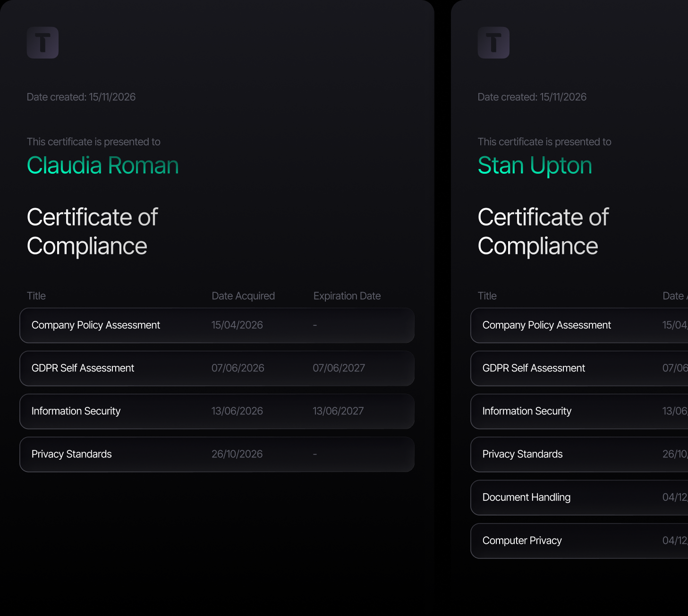Viewport: 688px width, 616px height.
Task: Click 'This certificate is presented to' above Stan Upton
Action: pos(544,142)
